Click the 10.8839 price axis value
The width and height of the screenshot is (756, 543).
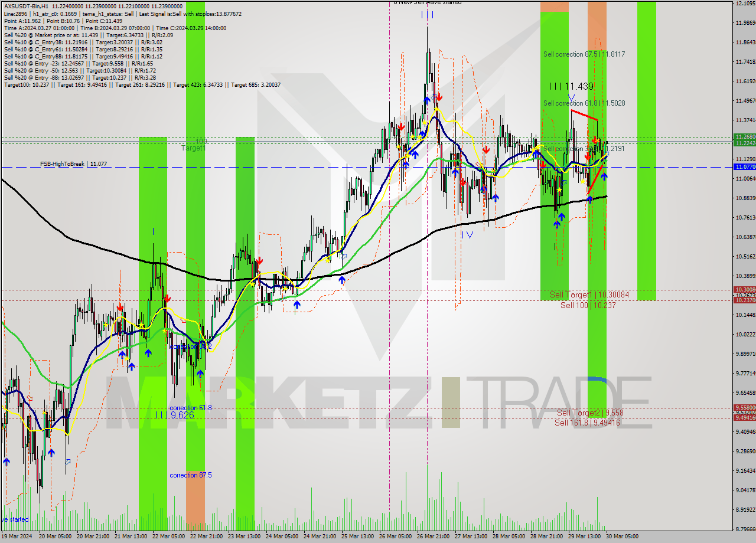pos(745,198)
